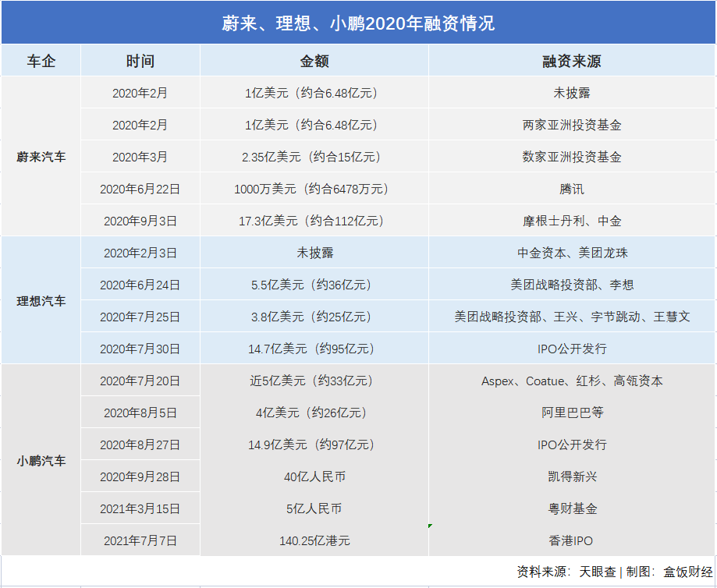Click IPO公开发行 in the 2020年7月30日 row
Viewport: 717px width, 588px height.
[x=572, y=349]
